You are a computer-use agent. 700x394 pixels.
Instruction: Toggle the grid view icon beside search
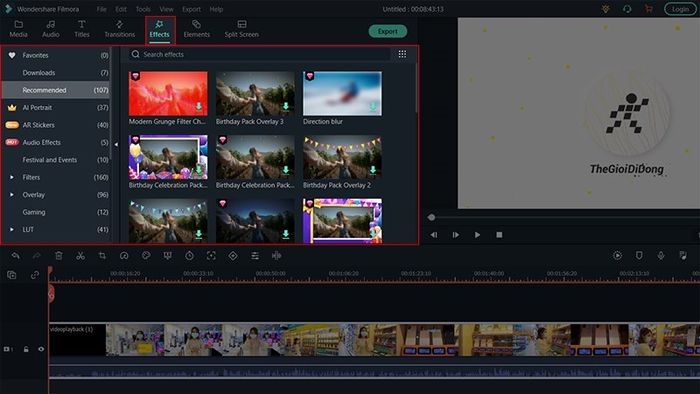coord(402,54)
